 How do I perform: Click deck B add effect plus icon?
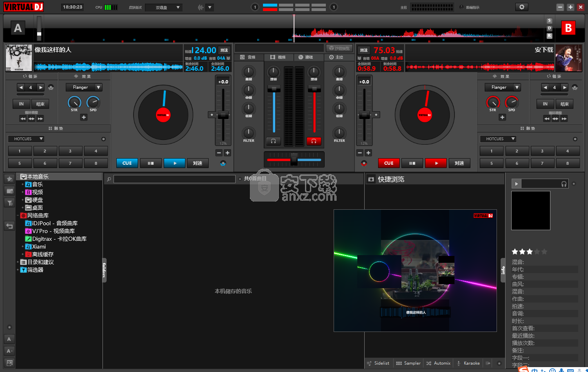coord(502,117)
